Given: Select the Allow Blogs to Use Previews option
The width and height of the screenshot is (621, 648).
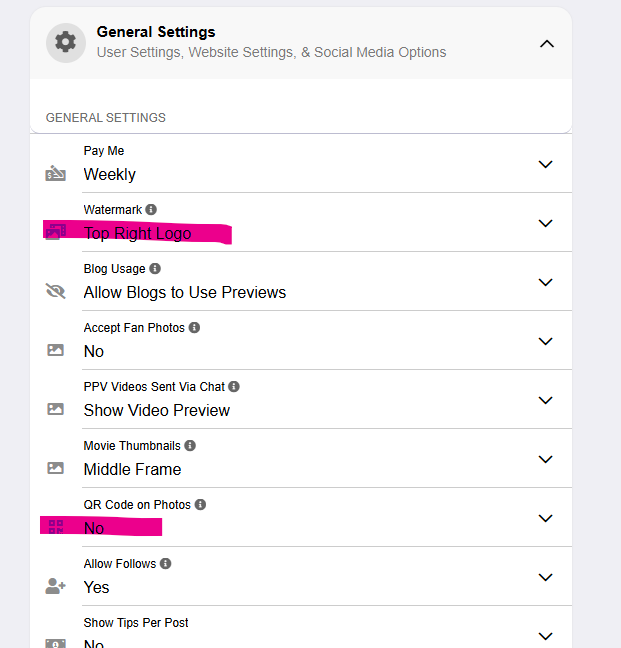Looking at the screenshot, I should click(x=185, y=292).
